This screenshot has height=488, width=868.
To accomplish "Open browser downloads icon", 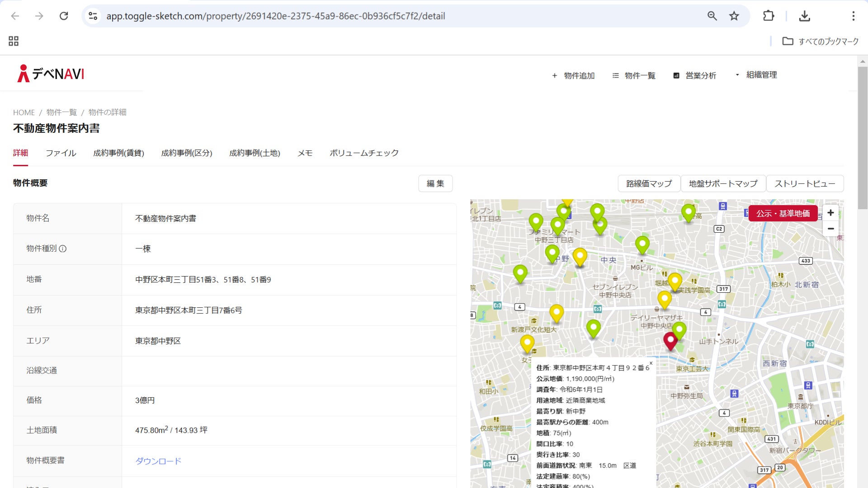I will tap(804, 16).
